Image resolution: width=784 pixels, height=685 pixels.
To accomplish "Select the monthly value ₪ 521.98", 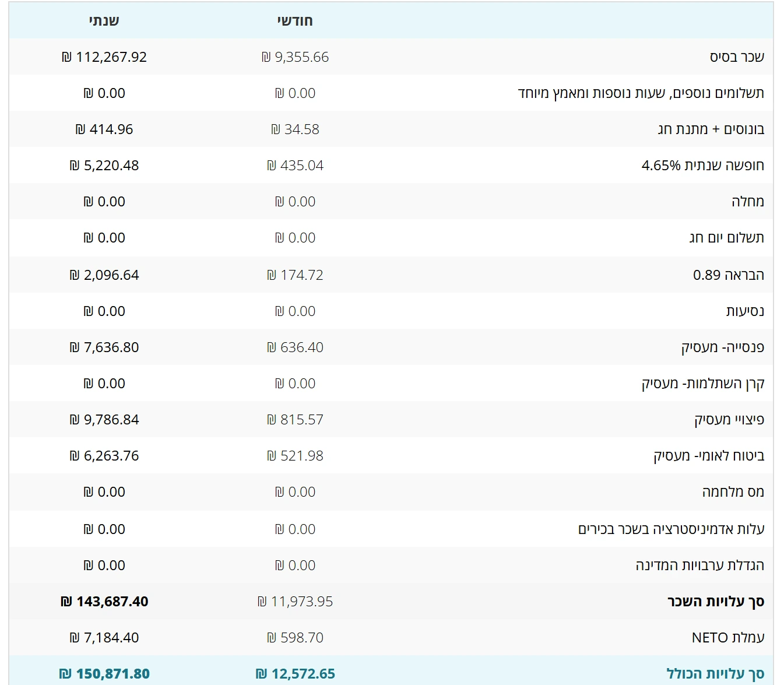I will click(x=295, y=456).
